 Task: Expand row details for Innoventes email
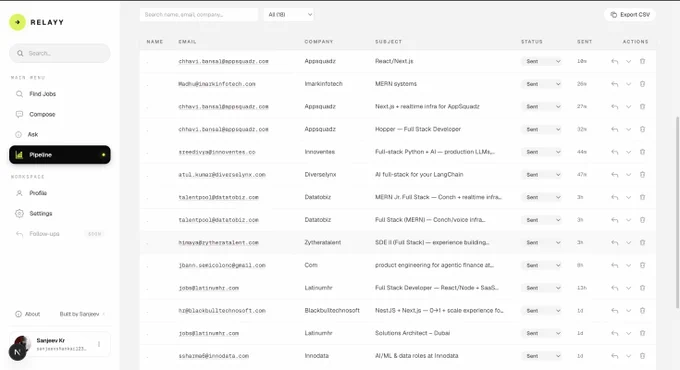(x=628, y=152)
